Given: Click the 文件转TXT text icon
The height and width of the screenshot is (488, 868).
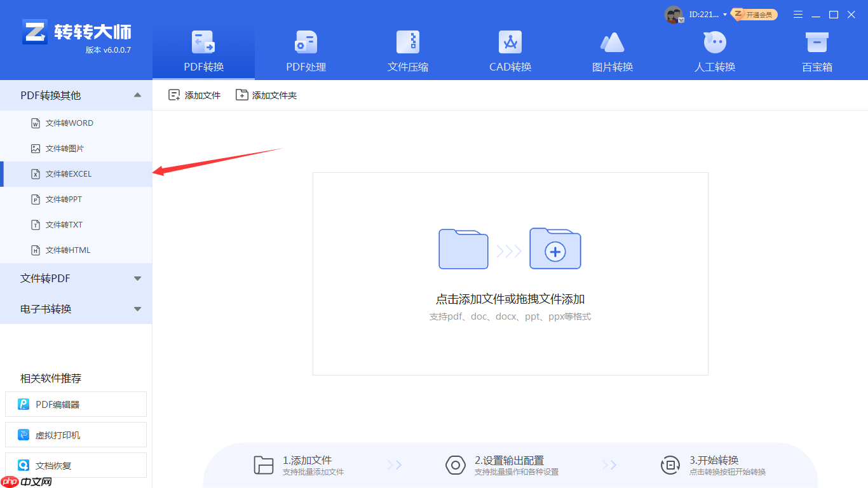Looking at the screenshot, I should [36, 225].
